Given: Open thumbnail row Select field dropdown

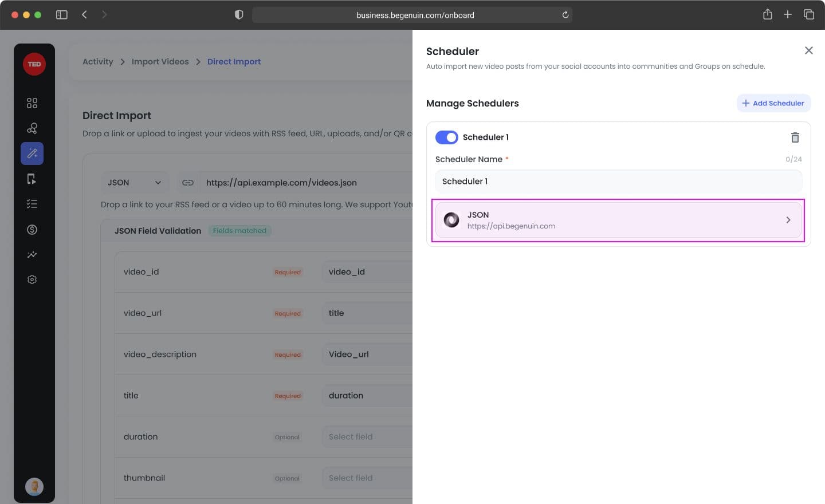Looking at the screenshot, I should pyautogui.click(x=367, y=478).
